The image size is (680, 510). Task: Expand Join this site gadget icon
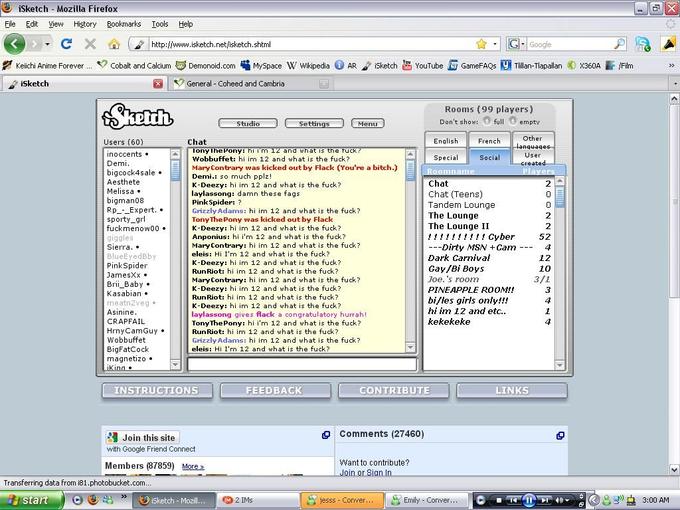tap(326, 435)
